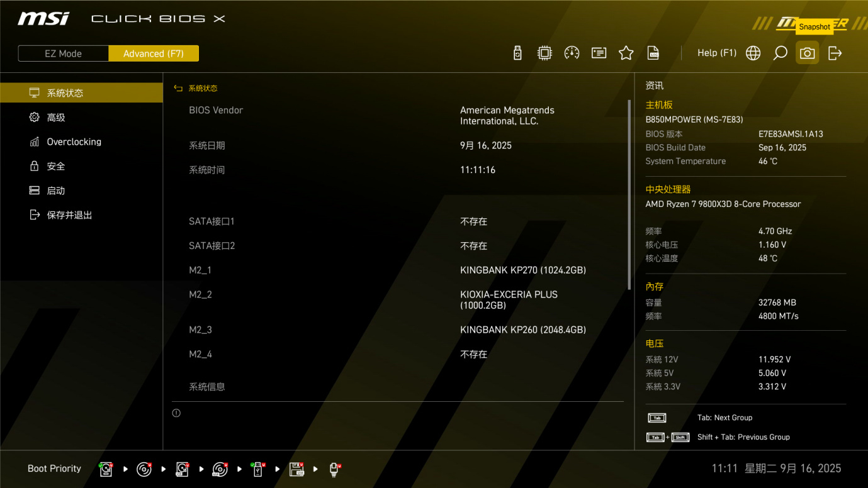The height and width of the screenshot is (488, 868).
Task: Select the M2_3 row label
Action: pos(200,330)
